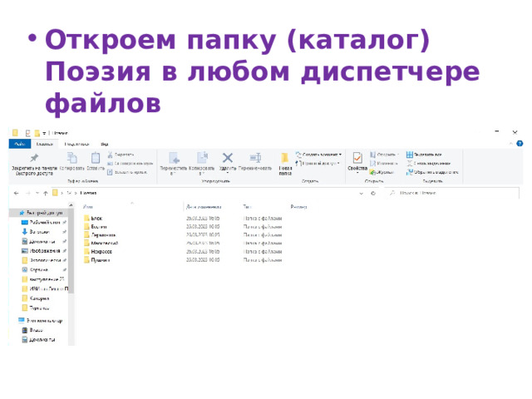Click the Переименовать icon
532x399 pixels.
[x=255, y=158]
